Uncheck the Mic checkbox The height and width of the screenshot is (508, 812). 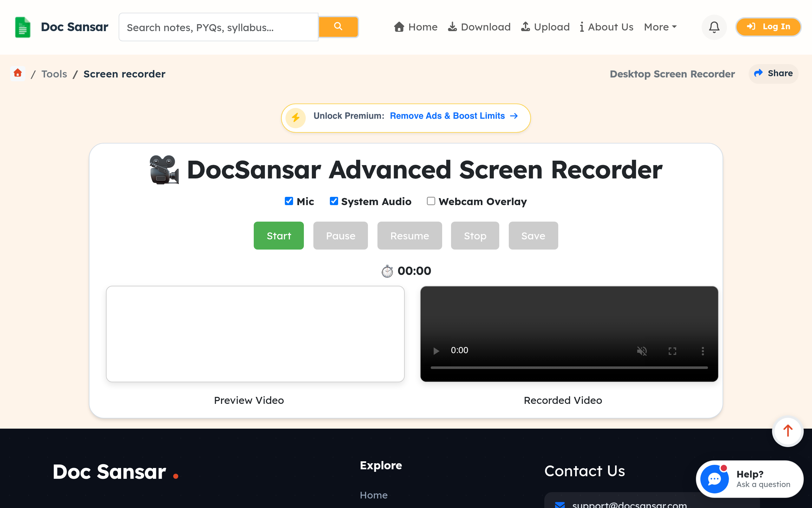[x=289, y=201]
